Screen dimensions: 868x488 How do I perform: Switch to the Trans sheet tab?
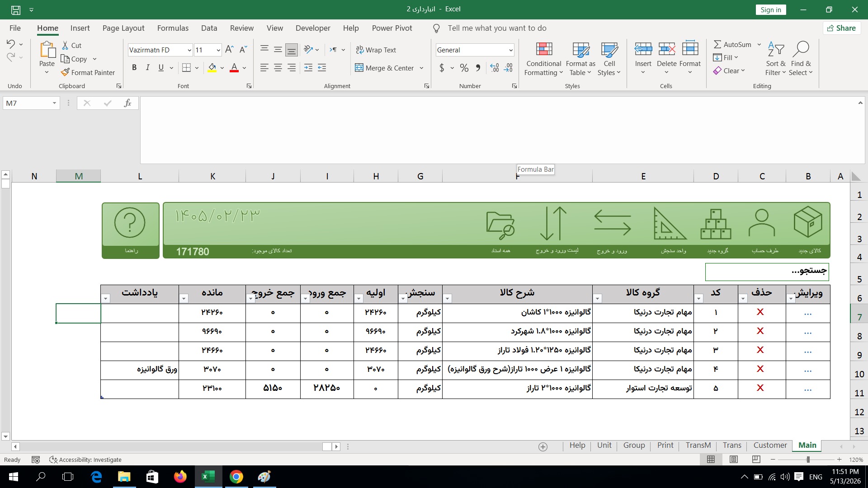coord(732,446)
